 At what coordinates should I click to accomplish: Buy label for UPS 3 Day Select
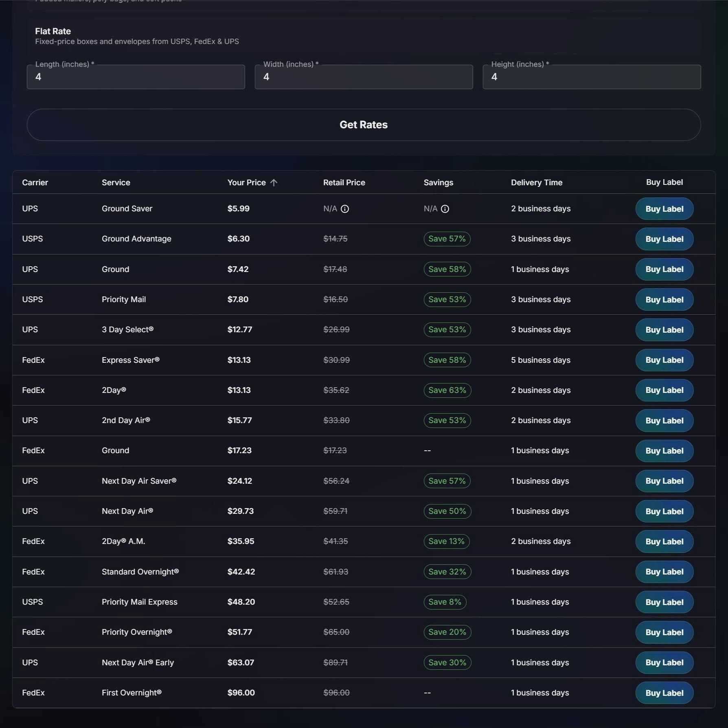pyautogui.click(x=664, y=330)
